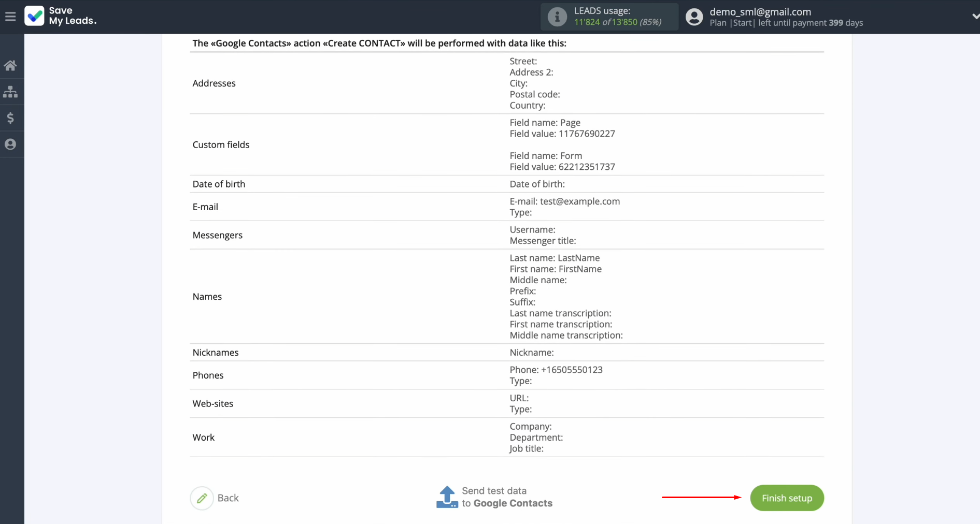
Task: Open the profile icon in sidebar
Action: click(10, 144)
